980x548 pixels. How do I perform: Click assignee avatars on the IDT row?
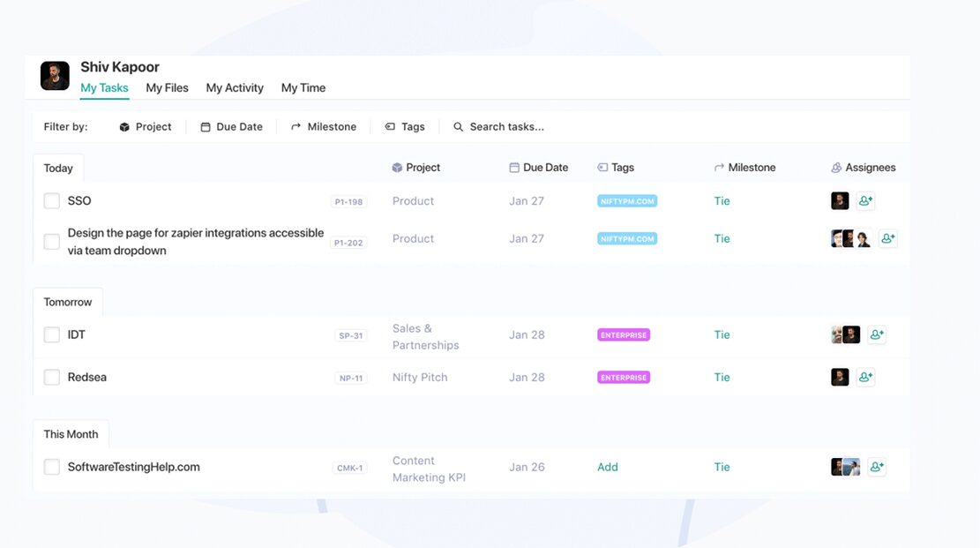coord(846,334)
